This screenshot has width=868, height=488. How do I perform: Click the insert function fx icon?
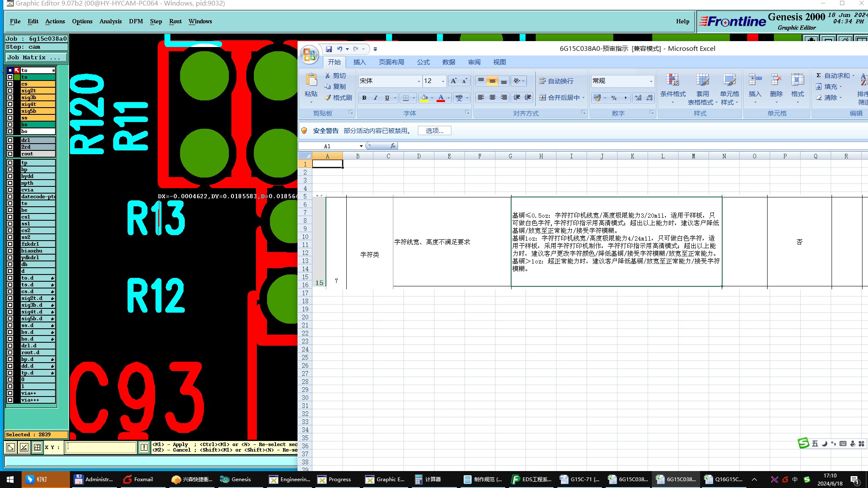click(393, 146)
